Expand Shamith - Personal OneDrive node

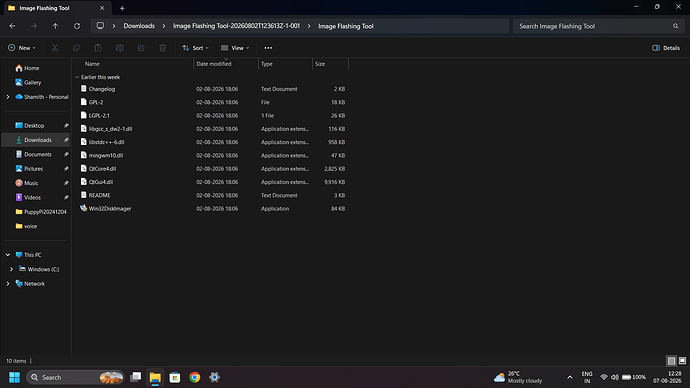[x=8, y=97]
